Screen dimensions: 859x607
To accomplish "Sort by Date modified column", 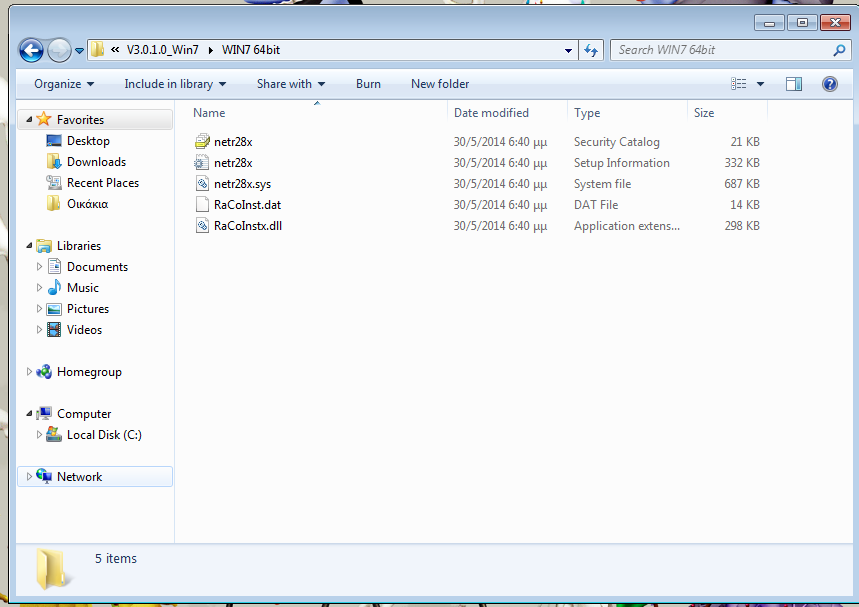I will 507,113.
